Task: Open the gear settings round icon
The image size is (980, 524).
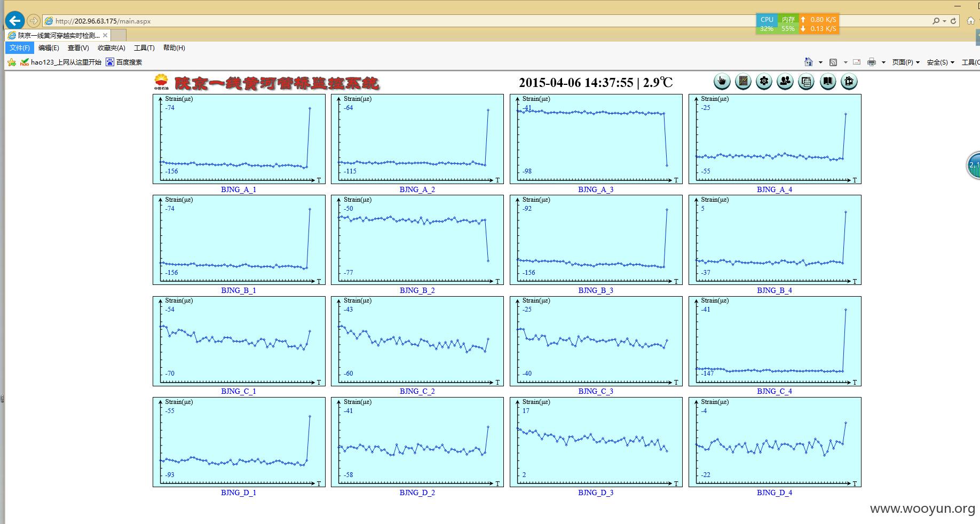Action: pos(764,82)
